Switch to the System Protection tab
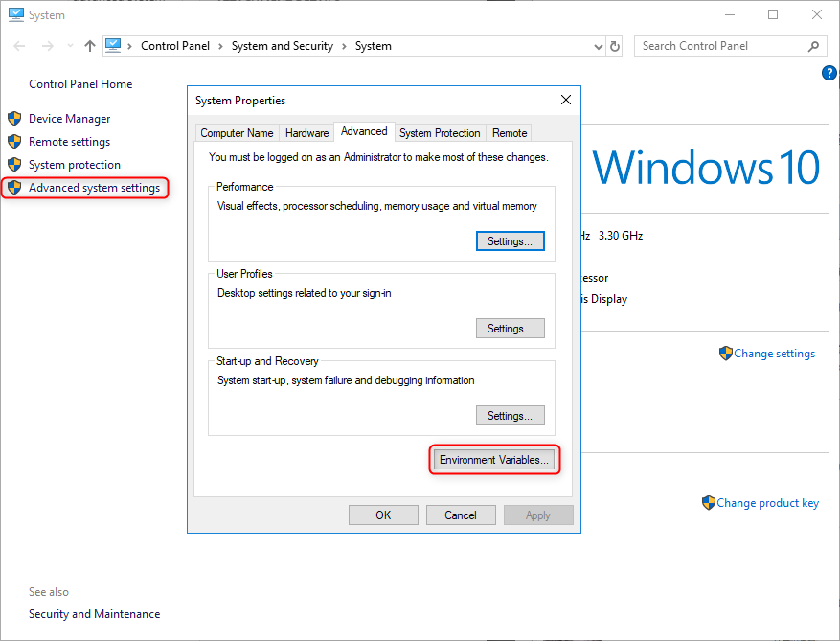Viewport: 840px width, 641px height. [x=440, y=133]
